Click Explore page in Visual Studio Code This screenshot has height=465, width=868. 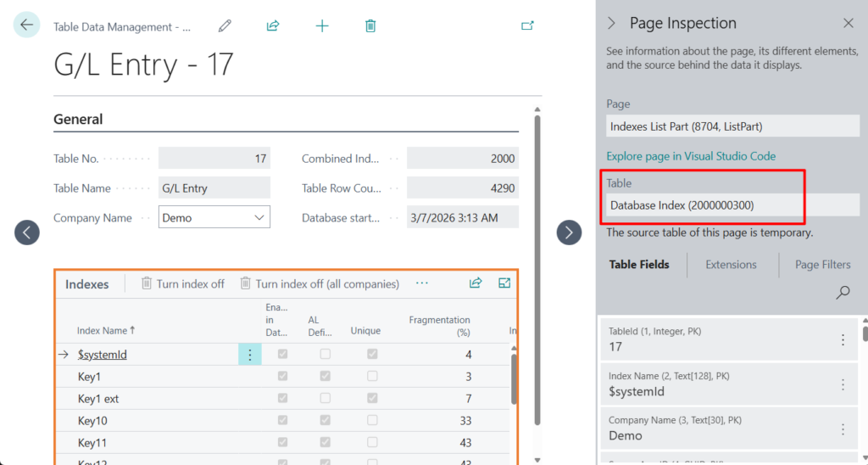point(691,156)
